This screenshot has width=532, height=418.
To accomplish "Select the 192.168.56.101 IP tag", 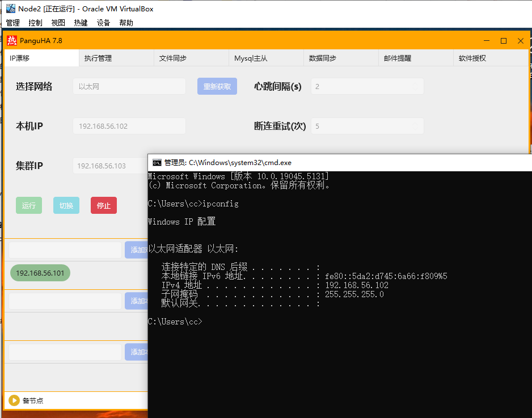I will (x=40, y=273).
